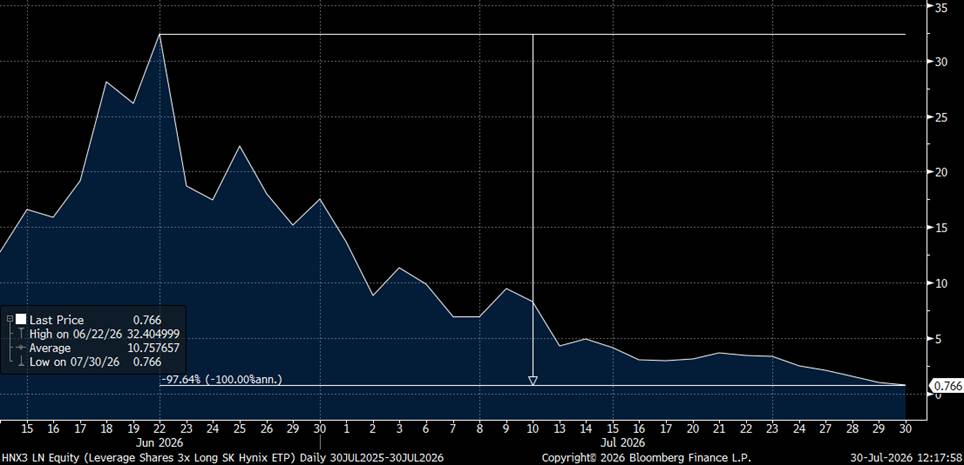The height and width of the screenshot is (465, 964).
Task: Click date-axis label 21
Action: coord(719,428)
